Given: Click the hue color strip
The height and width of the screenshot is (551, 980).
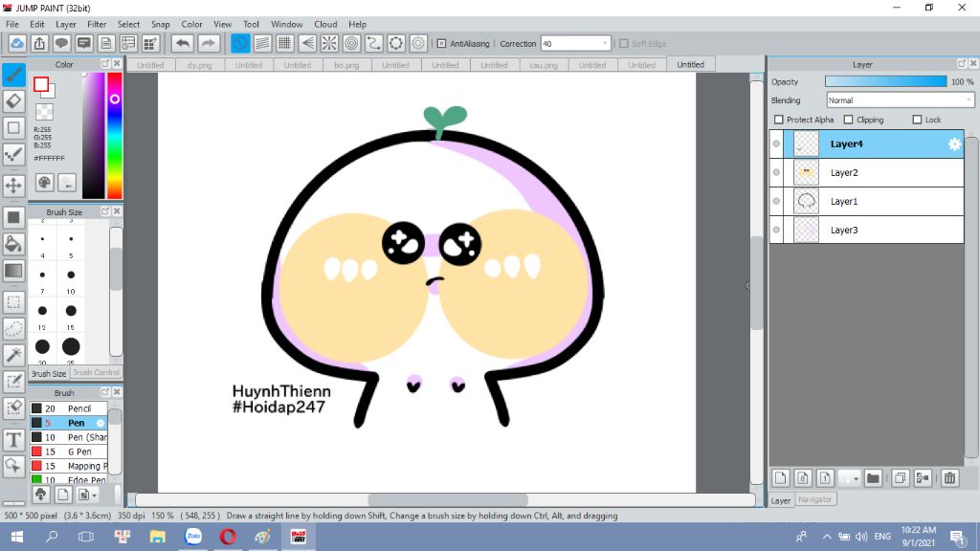Looking at the screenshot, I should (115, 135).
